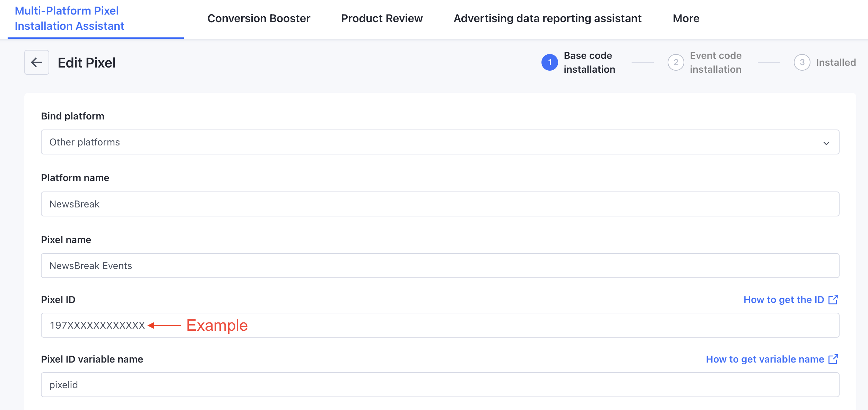Click the step 2 circle indicator
This screenshot has width=868, height=410.
676,62
